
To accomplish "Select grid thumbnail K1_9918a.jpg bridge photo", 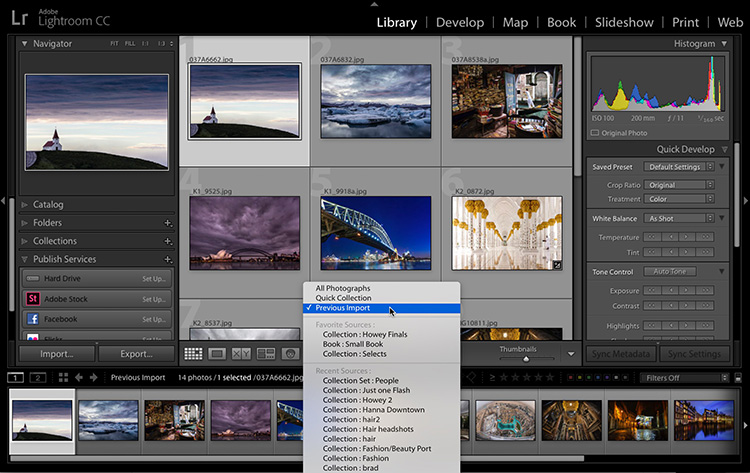I will (x=376, y=233).
